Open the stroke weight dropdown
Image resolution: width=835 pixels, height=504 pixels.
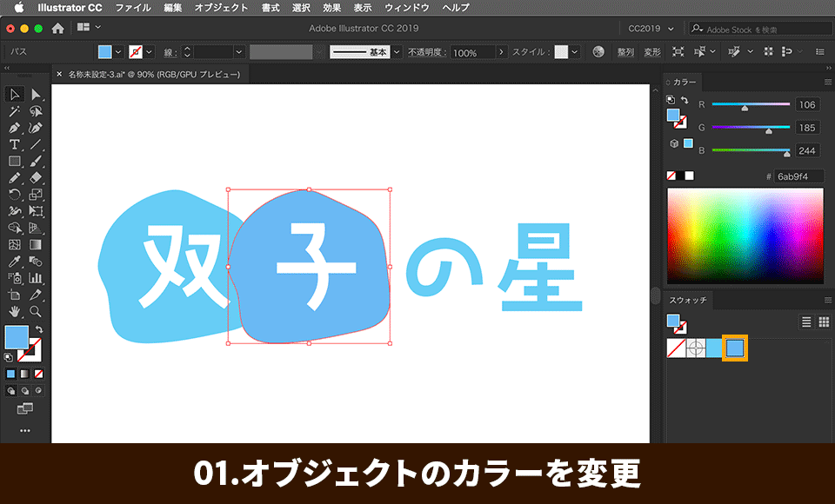(x=238, y=52)
